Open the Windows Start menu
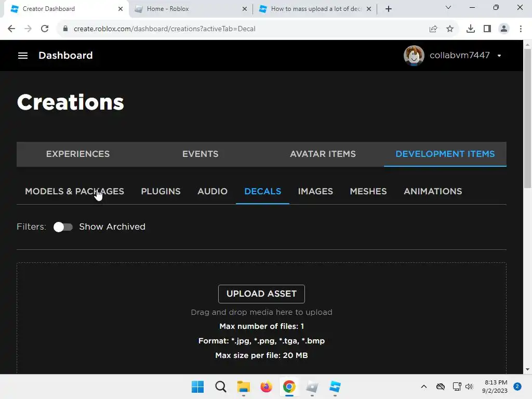The image size is (532, 399). (x=198, y=387)
